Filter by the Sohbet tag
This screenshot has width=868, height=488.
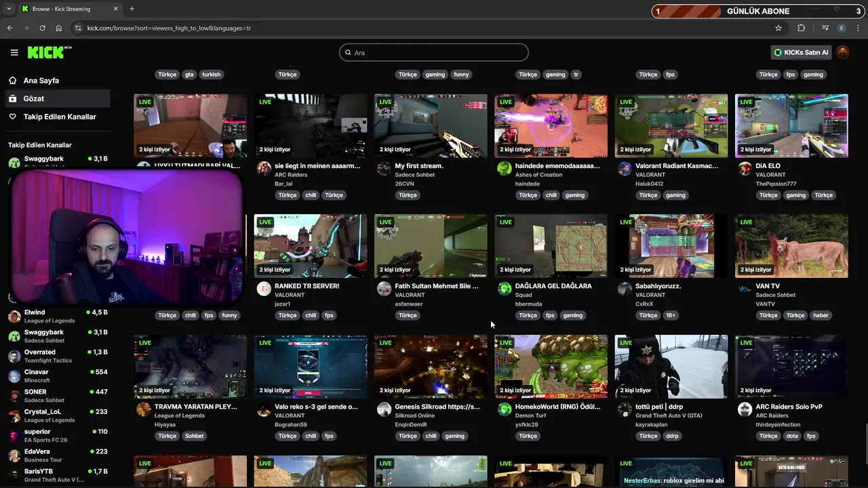[x=195, y=436]
